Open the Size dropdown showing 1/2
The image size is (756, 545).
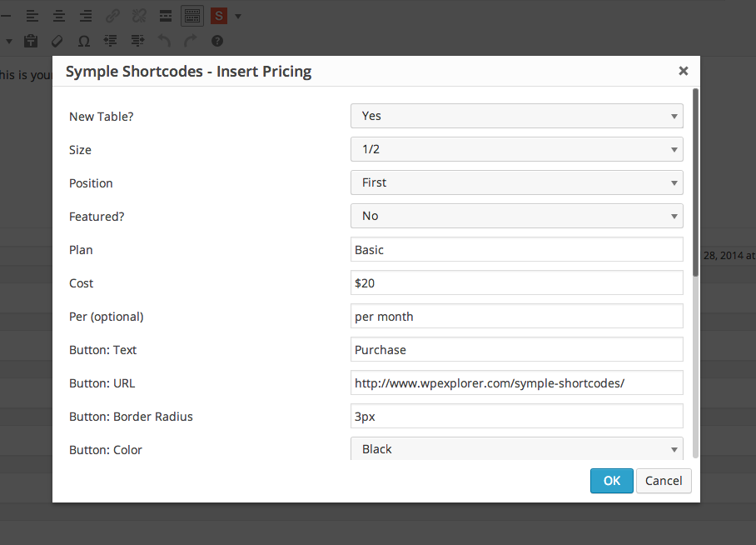517,149
